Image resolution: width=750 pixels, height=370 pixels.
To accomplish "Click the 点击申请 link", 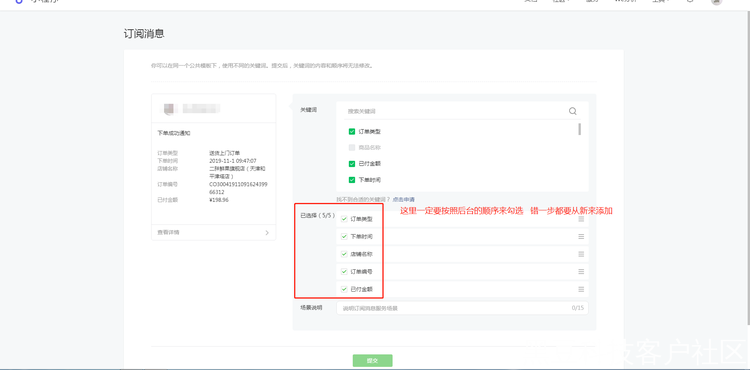I will pyautogui.click(x=403, y=199).
